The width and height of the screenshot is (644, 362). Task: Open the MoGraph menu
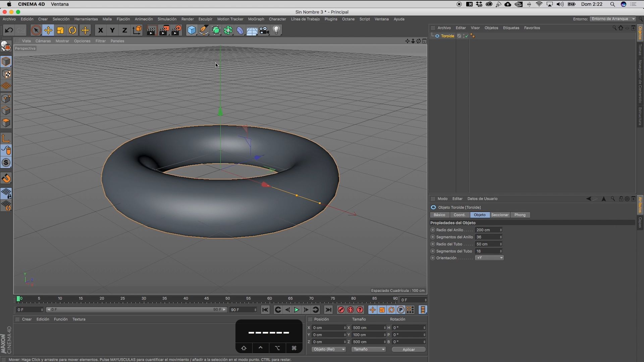[256, 19]
